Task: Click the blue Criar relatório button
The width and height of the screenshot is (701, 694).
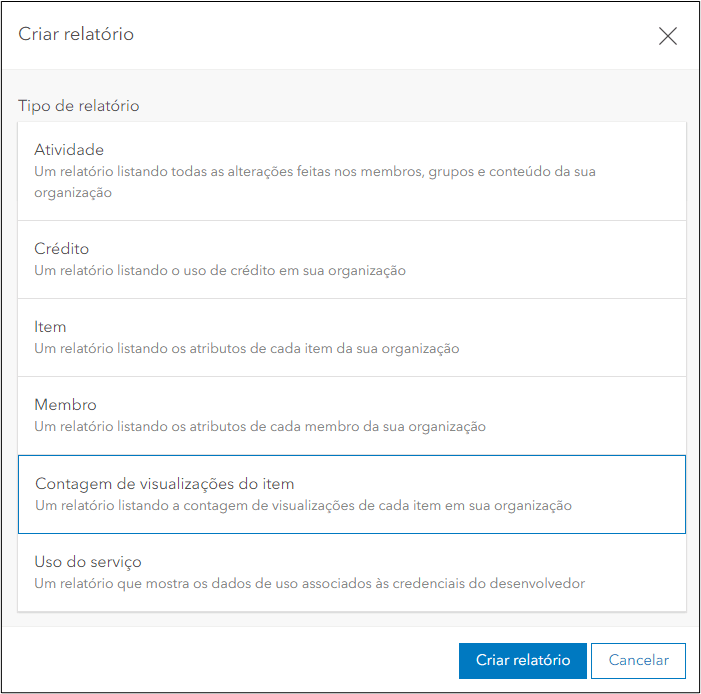Action: pyautogui.click(x=523, y=660)
